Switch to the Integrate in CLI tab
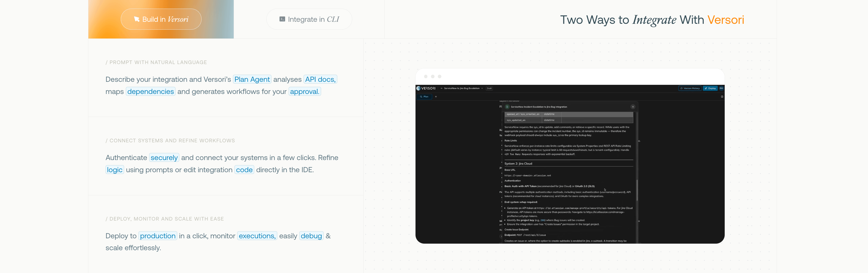Screen dimensions: 868x273 pyautogui.click(x=309, y=19)
